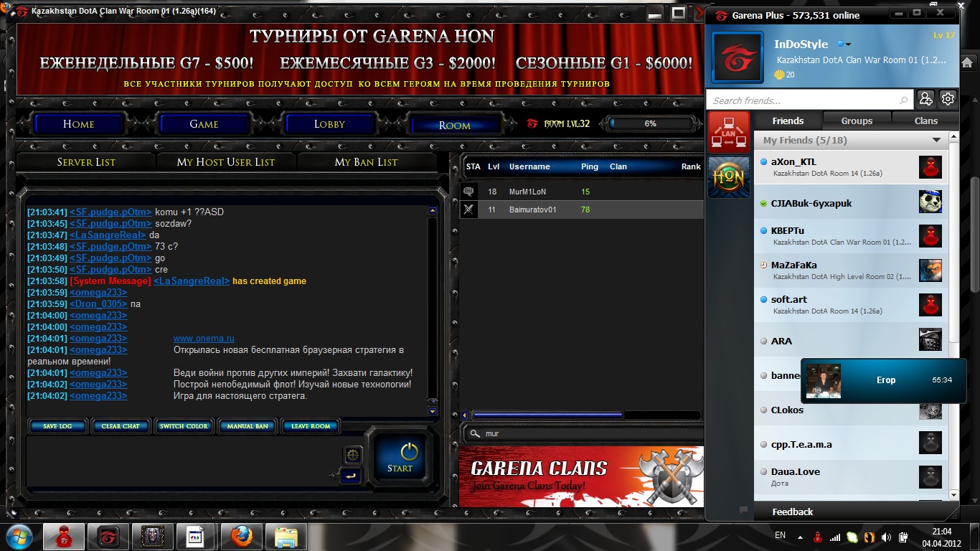Click the chat bubble icon near Feedback
980x551 pixels.
click(743, 510)
